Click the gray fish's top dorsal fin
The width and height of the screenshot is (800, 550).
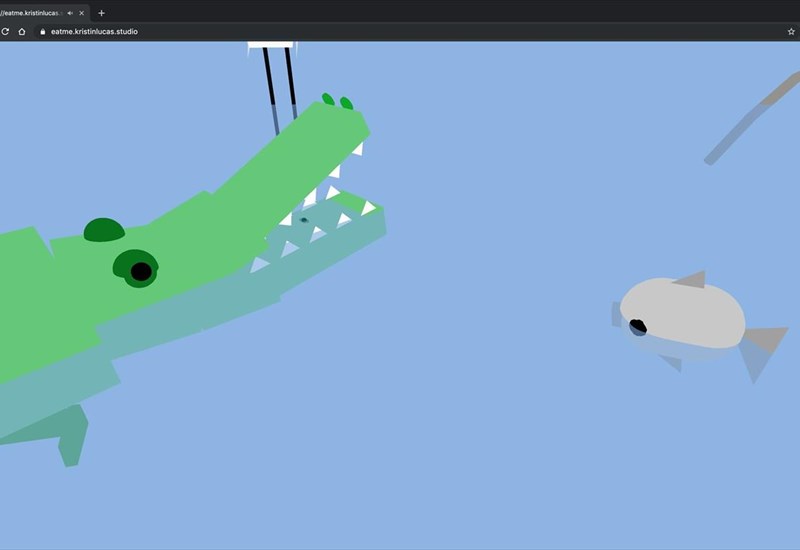point(692,280)
